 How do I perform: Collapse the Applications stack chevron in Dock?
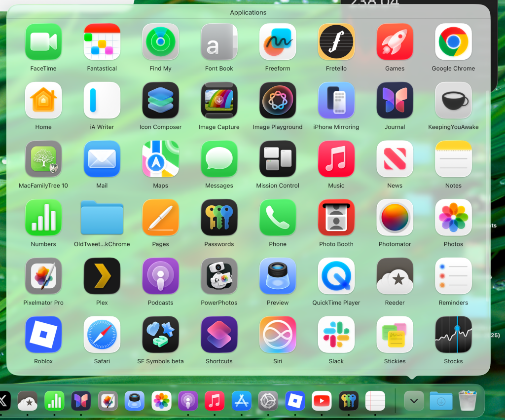point(414,401)
